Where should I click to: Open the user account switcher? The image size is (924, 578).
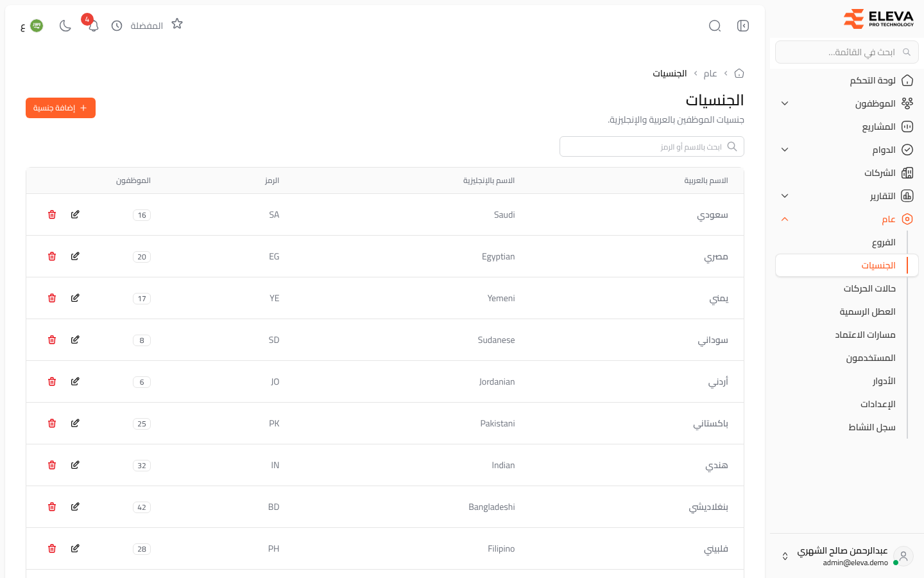847,556
